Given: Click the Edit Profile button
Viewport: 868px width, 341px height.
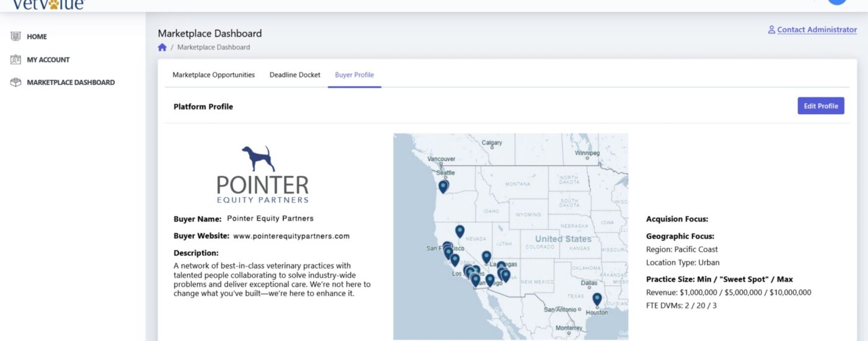Looking at the screenshot, I should pos(821,106).
